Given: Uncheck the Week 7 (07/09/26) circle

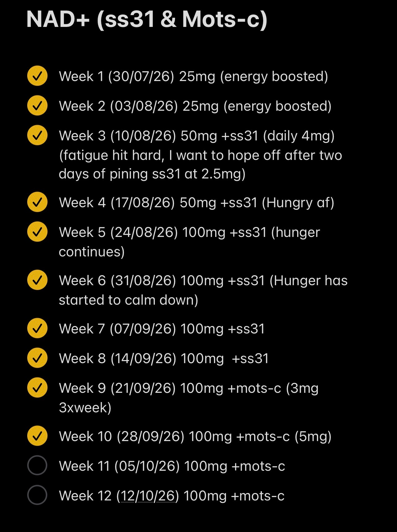Looking at the screenshot, I should click(x=37, y=328).
